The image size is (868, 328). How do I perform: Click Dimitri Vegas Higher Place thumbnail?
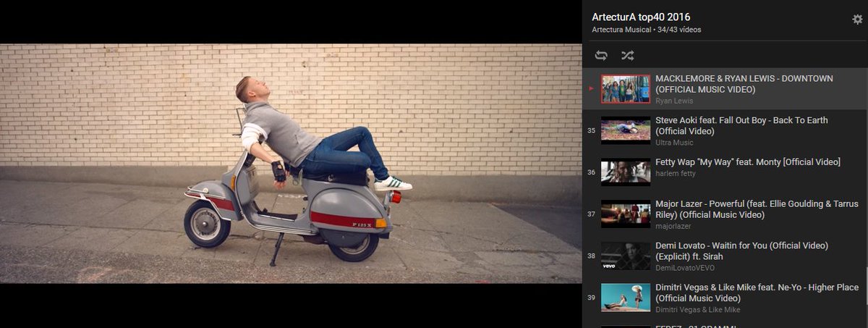coord(626,298)
